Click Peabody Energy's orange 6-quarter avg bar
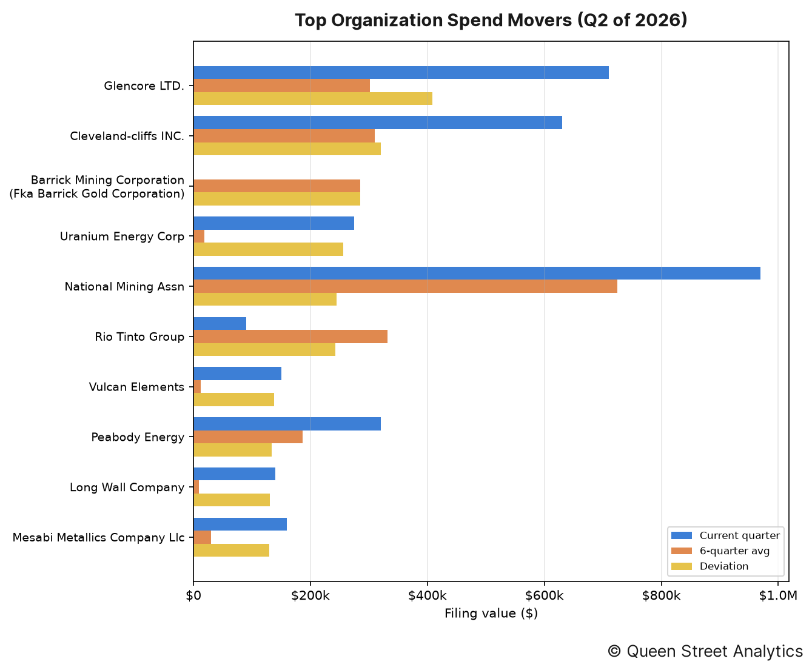The height and width of the screenshot is (670, 812). coord(248,437)
